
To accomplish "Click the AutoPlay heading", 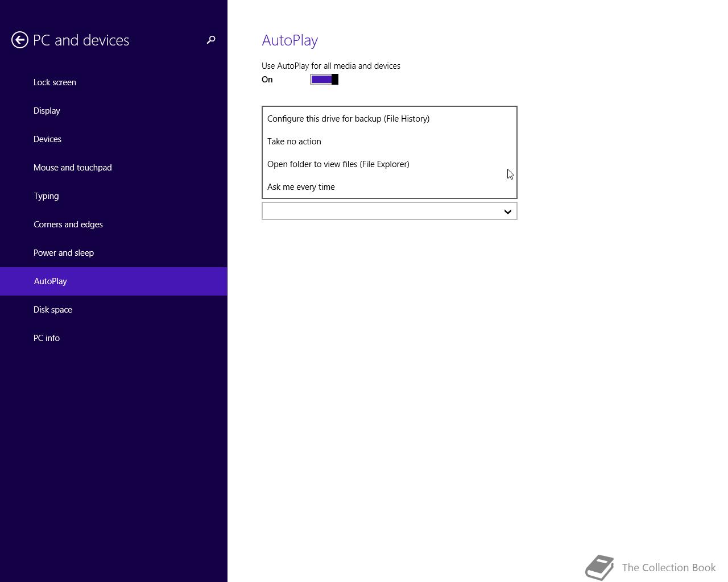I will 289,40.
